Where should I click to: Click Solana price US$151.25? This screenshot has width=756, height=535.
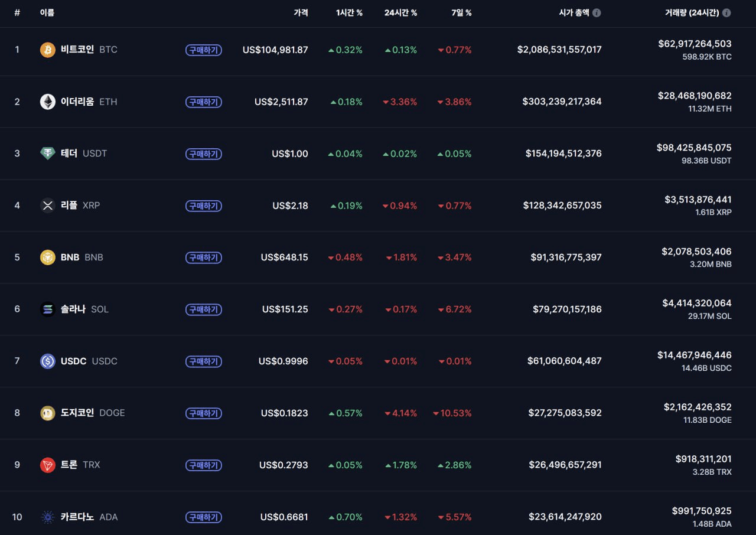pyautogui.click(x=285, y=309)
